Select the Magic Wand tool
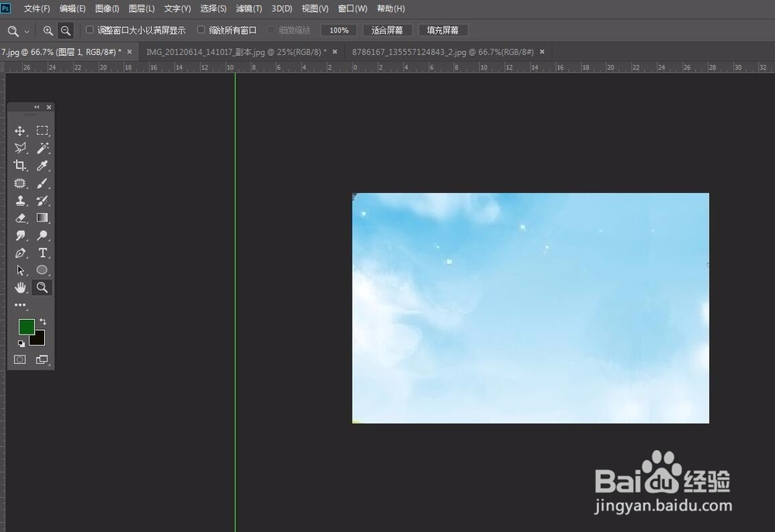Viewport: 775px width, 532px height. tap(43, 148)
